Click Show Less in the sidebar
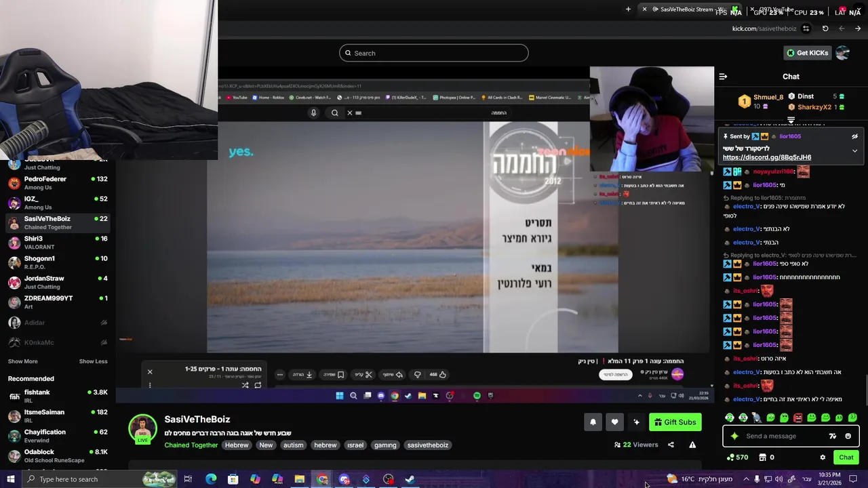 (x=94, y=361)
